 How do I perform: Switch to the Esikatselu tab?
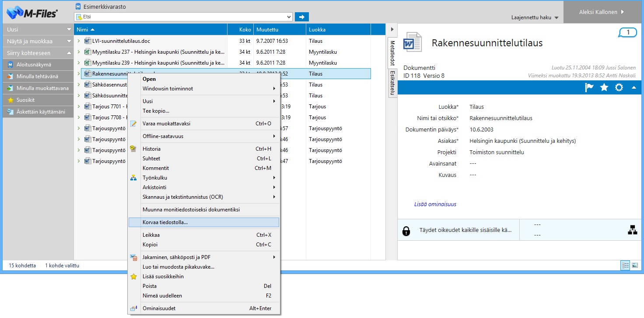click(x=392, y=83)
